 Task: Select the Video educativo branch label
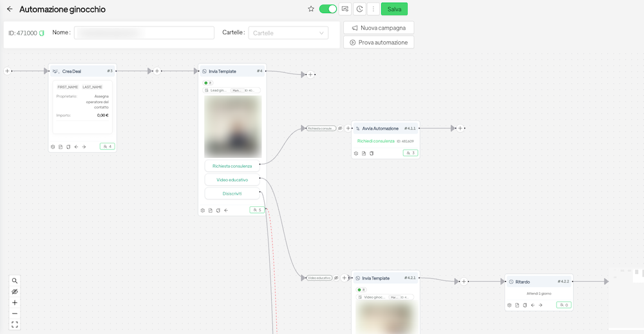pos(319,278)
